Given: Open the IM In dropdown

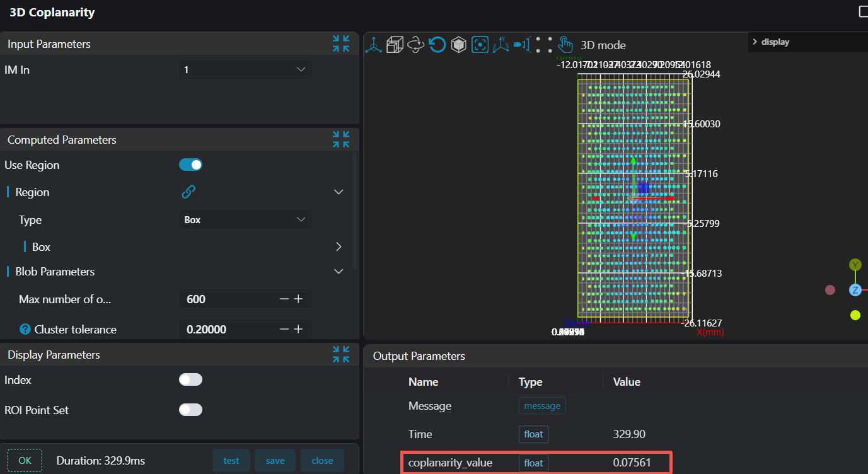Looking at the screenshot, I should 245,70.
